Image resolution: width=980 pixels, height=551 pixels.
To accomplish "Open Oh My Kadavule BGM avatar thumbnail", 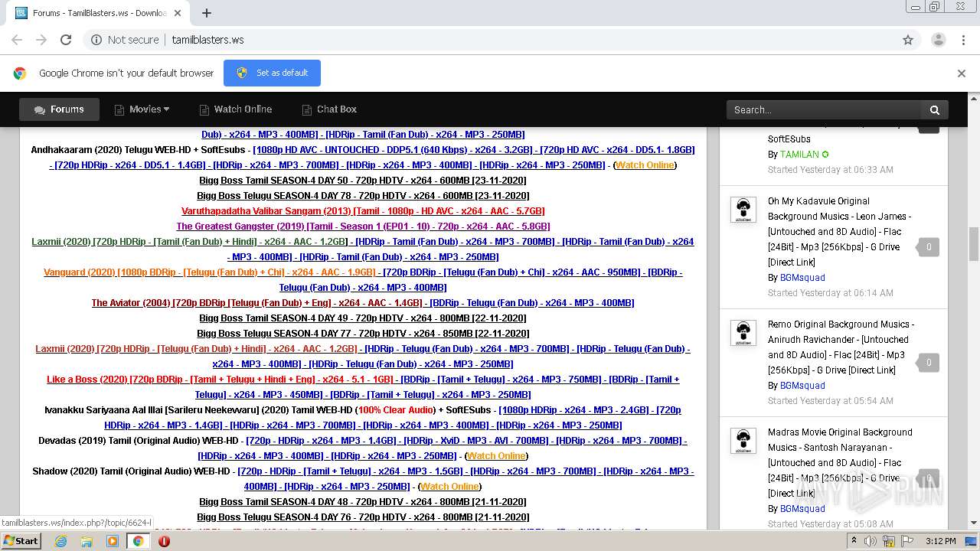I will (x=743, y=209).
